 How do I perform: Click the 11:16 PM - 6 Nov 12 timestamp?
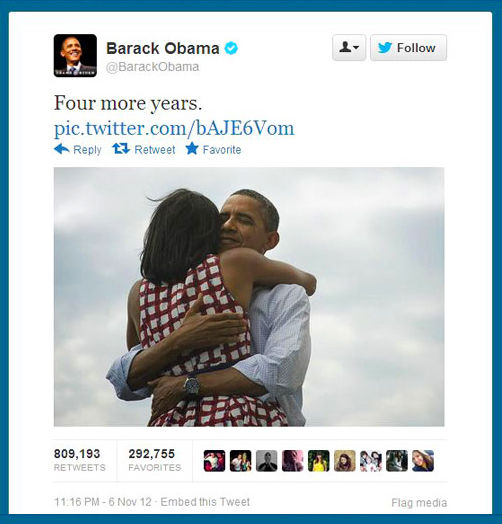[x=103, y=502]
